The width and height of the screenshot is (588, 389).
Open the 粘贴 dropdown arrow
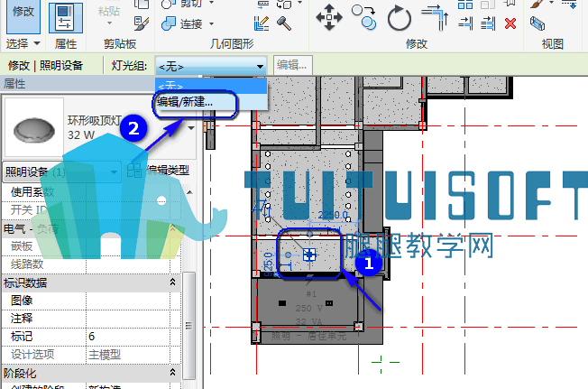click(x=109, y=23)
